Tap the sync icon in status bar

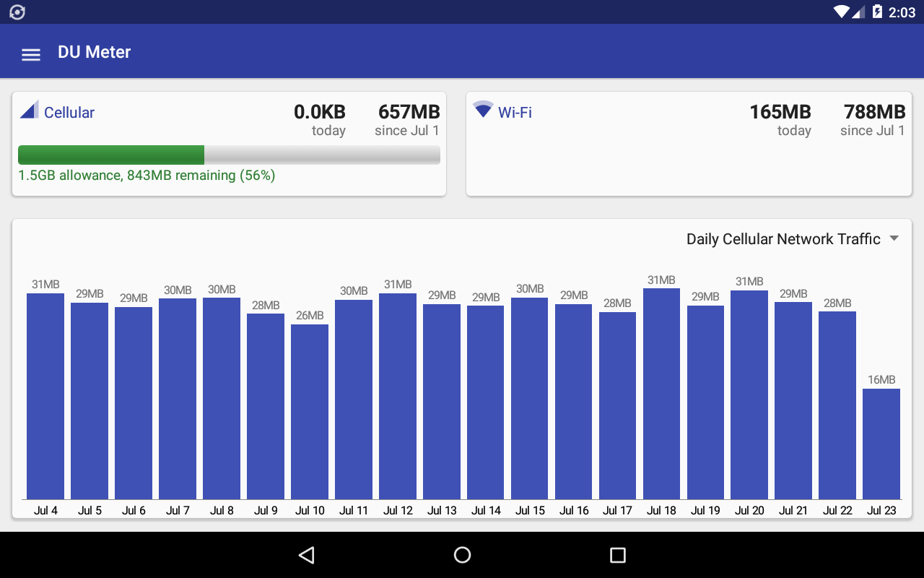click(x=17, y=12)
